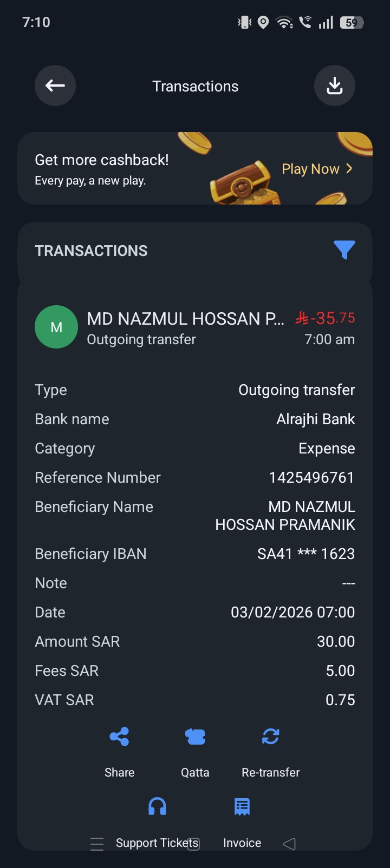Open the Invoice receipt icon

(242, 807)
